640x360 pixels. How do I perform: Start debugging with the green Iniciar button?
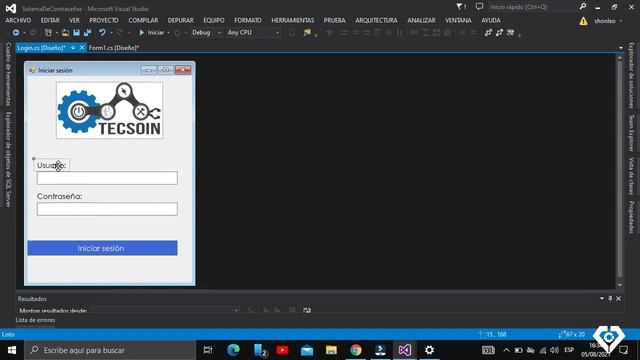151,33
